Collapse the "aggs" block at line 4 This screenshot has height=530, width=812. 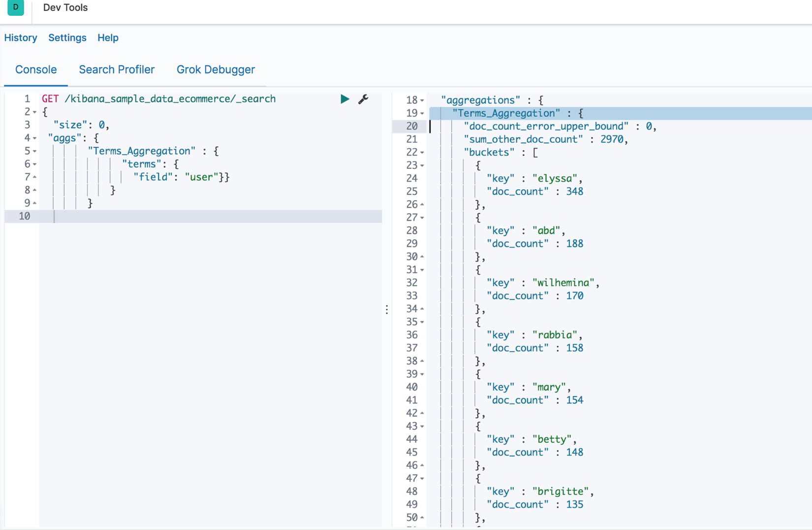(x=34, y=138)
